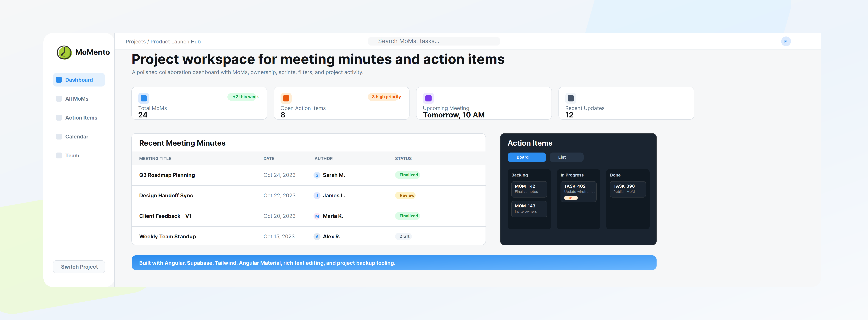Viewport: 868px width, 320px height.
Task: Click the MoMento logo icon
Action: [64, 52]
